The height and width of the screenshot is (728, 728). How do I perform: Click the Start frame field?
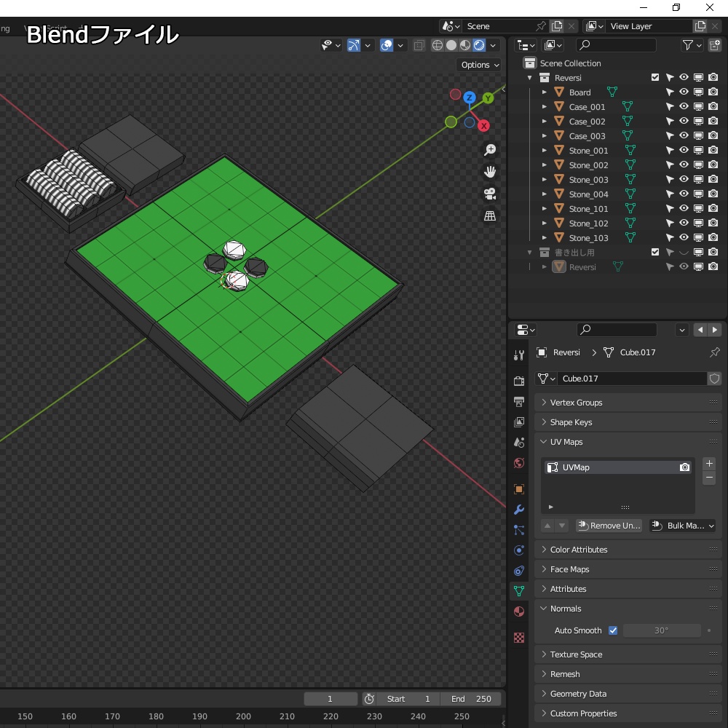[408, 699]
